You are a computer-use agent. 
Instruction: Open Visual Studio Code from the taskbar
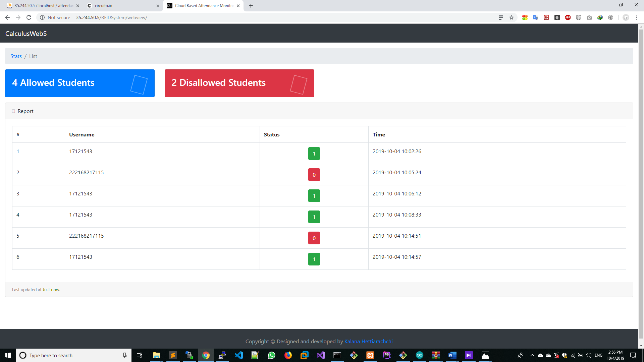click(x=239, y=355)
